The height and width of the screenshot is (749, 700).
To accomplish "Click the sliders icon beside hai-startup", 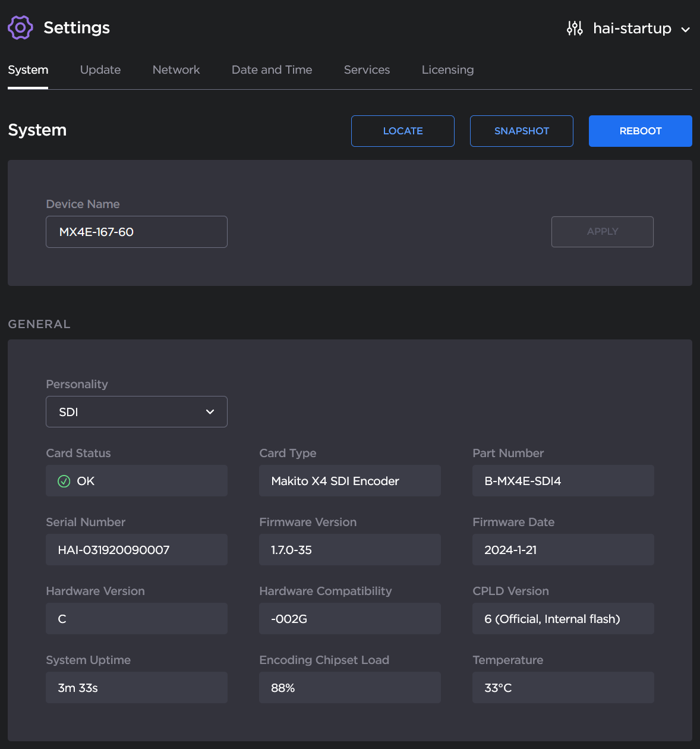I will coord(574,27).
